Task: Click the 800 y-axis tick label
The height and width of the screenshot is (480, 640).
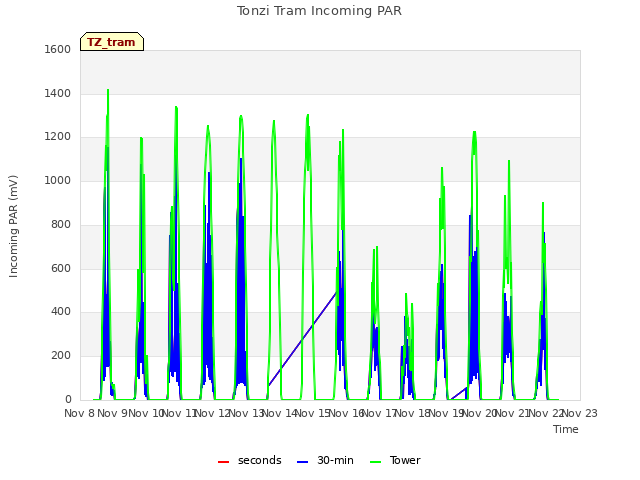Action: pyautogui.click(x=61, y=224)
